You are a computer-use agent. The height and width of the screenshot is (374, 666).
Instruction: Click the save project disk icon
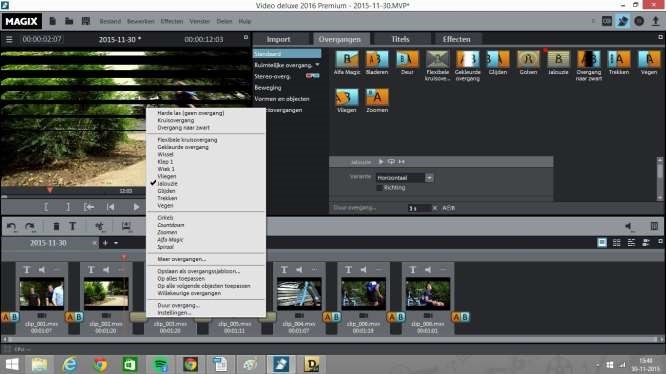pos(85,21)
